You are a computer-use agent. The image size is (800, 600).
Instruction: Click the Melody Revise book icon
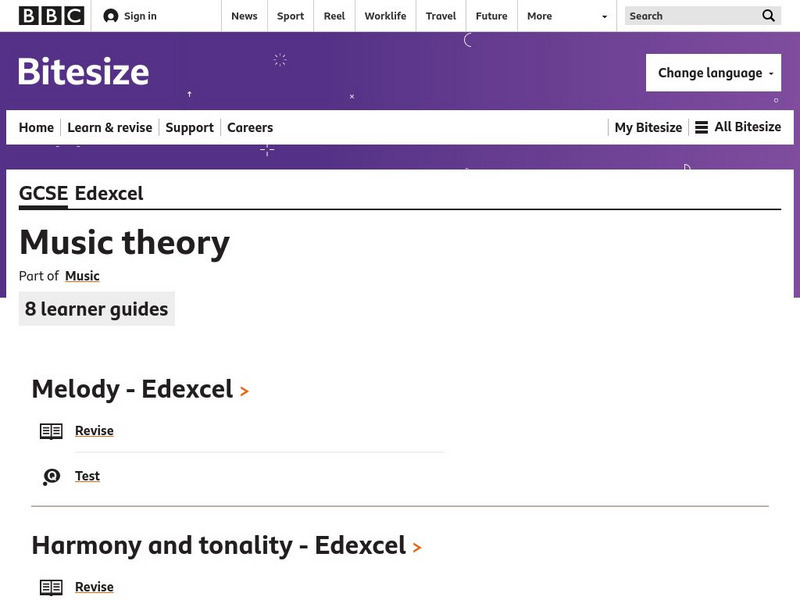51,431
